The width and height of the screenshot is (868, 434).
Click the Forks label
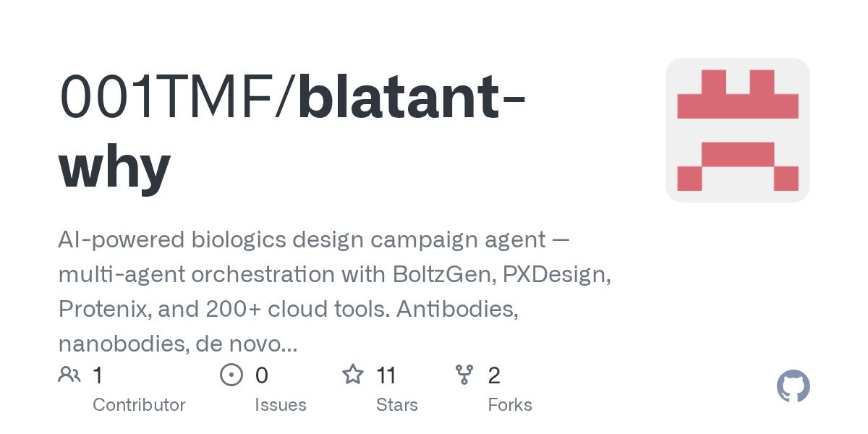pos(510,404)
